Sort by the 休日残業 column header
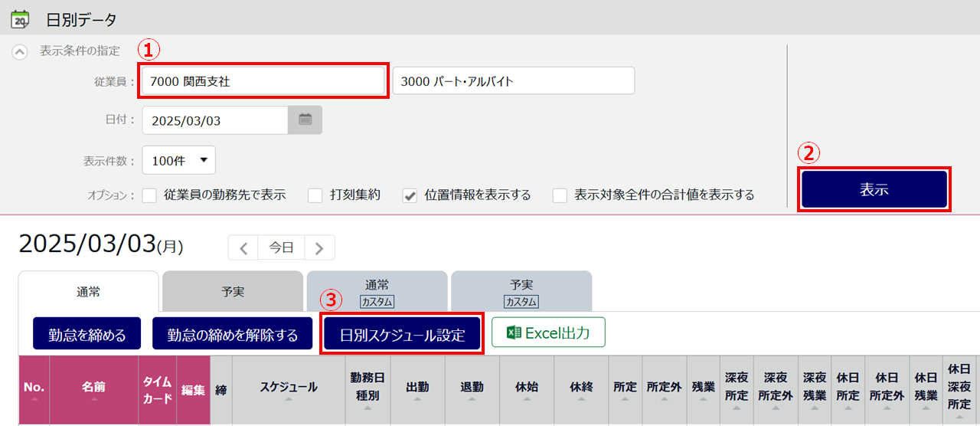The height and width of the screenshot is (426, 980). coord(926,390)
